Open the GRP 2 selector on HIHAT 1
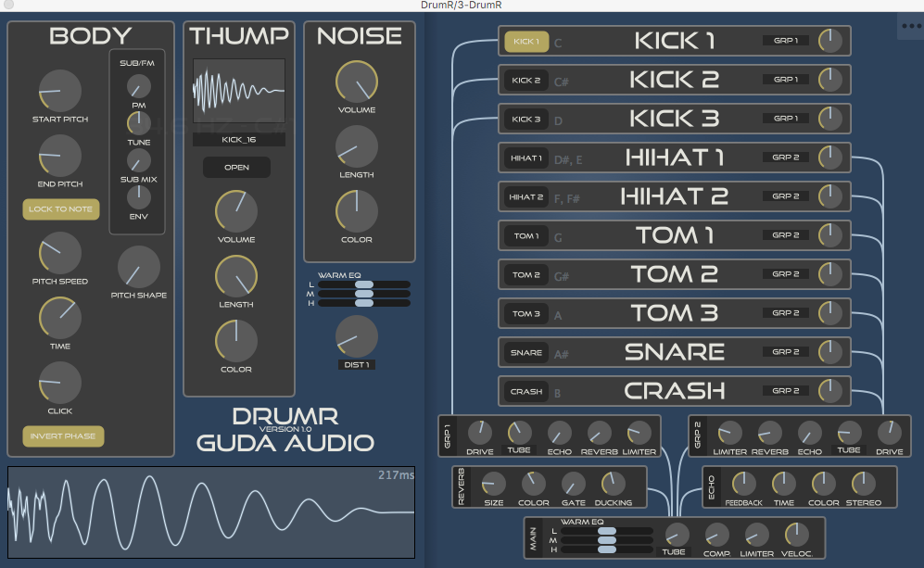924x568 pixels. [786, 158]
